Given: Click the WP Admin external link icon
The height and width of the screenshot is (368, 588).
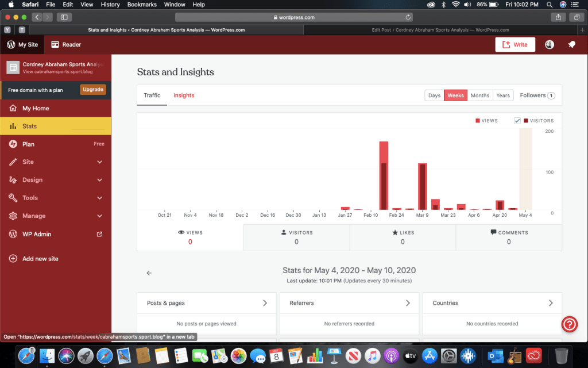Looking at the screenshot, I should click(x=99, y=234).
